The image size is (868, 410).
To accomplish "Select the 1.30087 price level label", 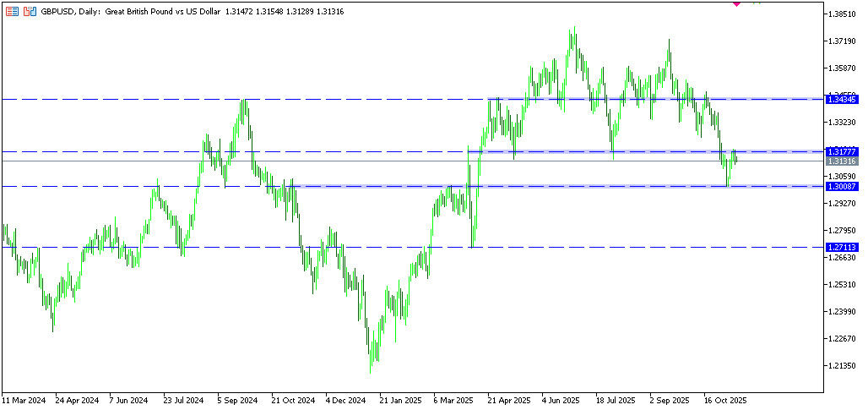I will coord(843,186).
